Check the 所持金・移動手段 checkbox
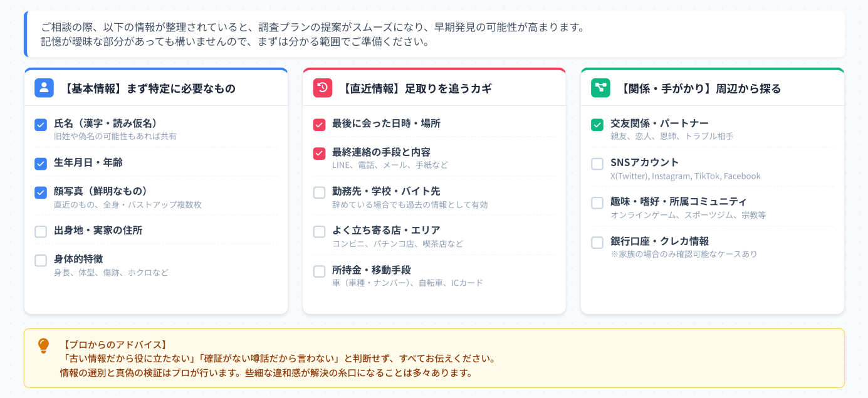This screenshot has height=398, width=868. 319,271
